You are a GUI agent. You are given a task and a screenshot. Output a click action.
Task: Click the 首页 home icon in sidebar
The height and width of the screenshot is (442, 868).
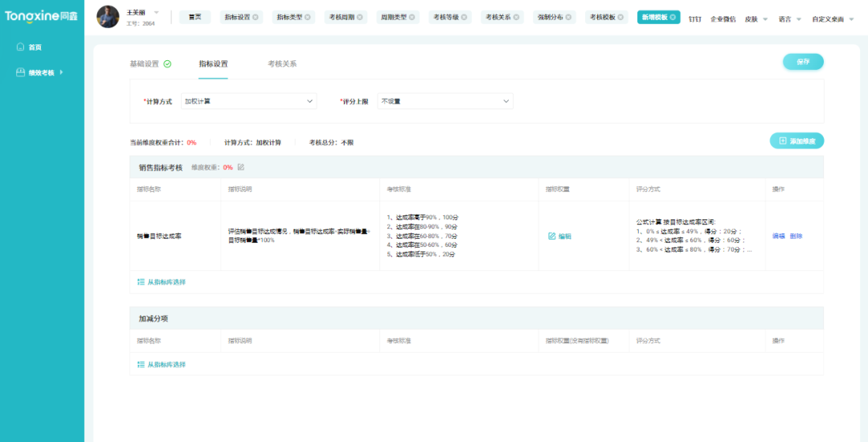[20, 47]
